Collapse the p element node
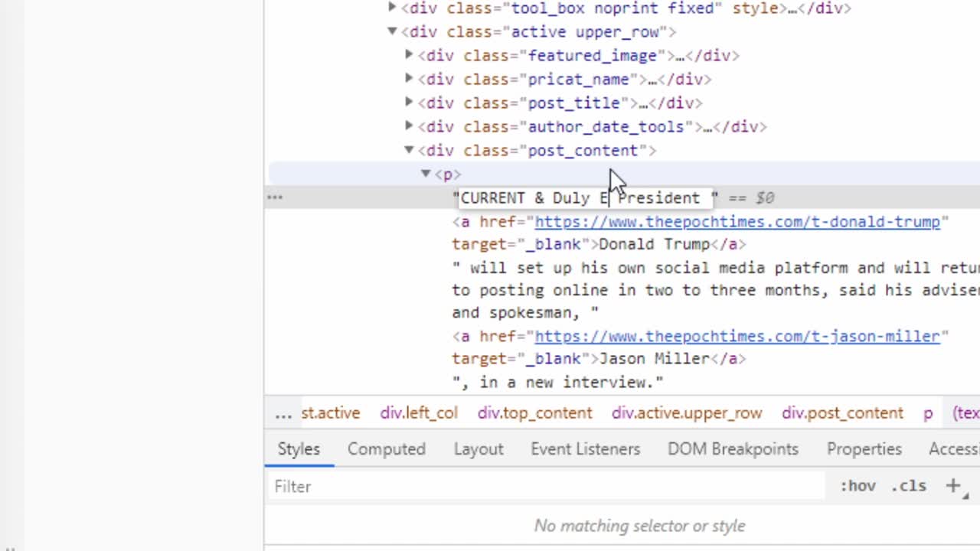Viewport: 980px width, 551px height. 426,174
